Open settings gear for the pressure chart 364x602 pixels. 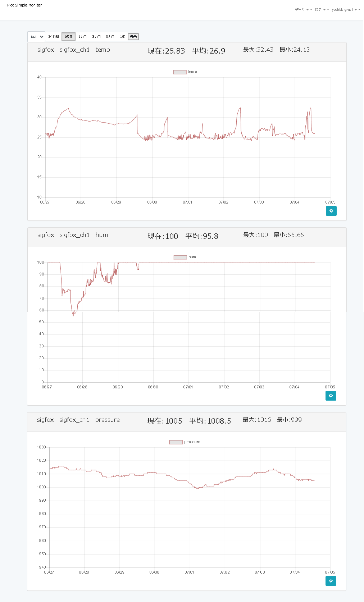pyautogui.click(x=331, y=581)
